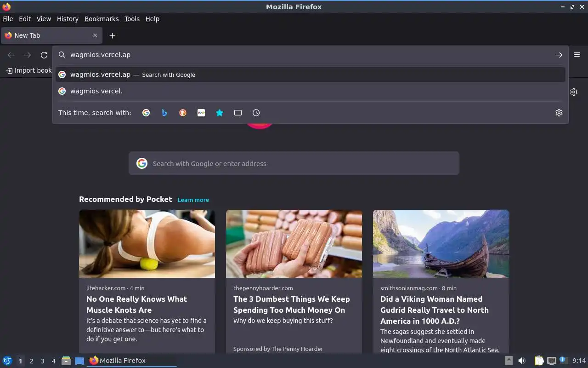Screen dimensions: 588x368
Task: Open the File menu
Action: (8, 19)
